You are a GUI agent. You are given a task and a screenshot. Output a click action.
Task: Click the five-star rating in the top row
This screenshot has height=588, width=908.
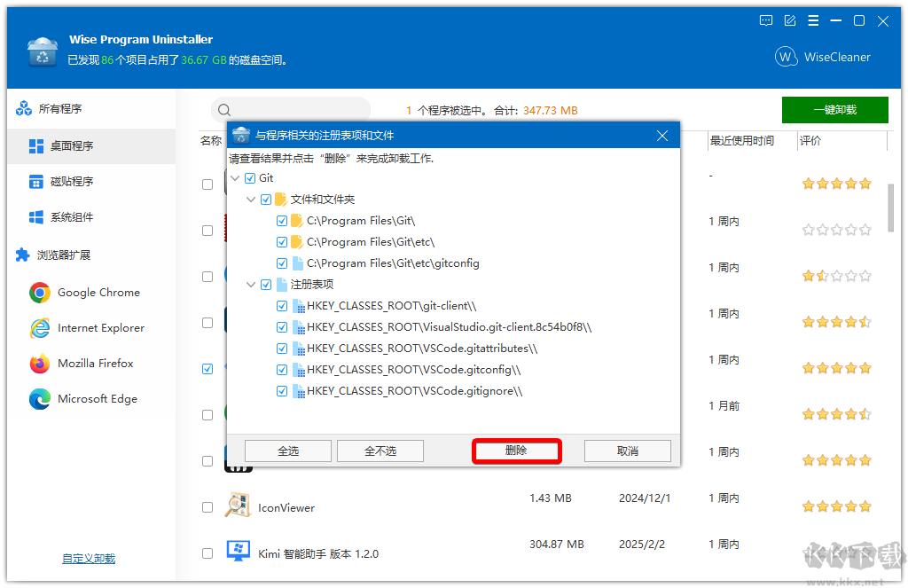click(x=837, y=184)
